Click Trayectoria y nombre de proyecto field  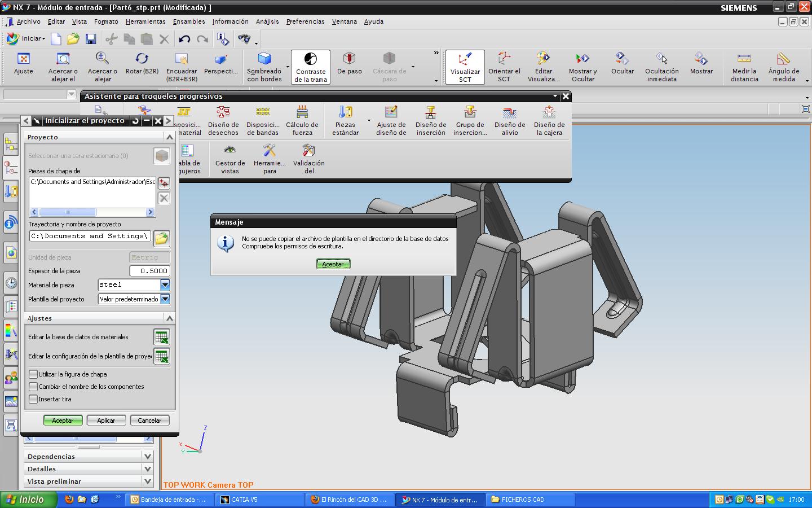pyautogui.click(x=90, y=237)
